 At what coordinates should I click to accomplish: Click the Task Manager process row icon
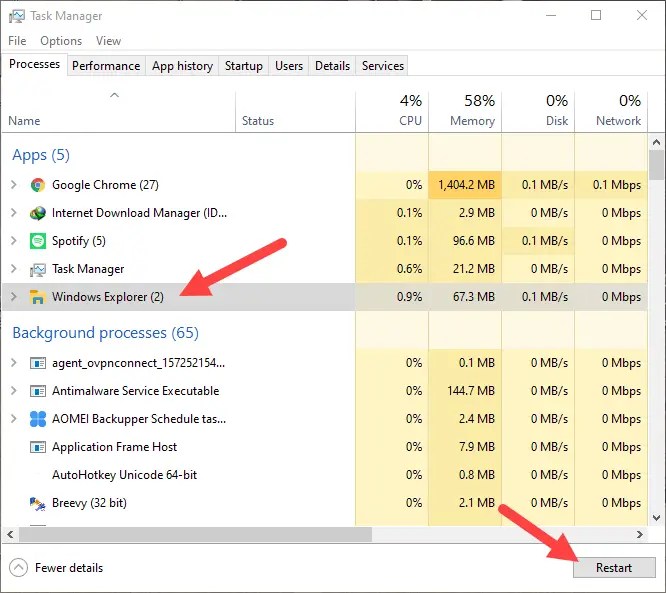coord(38,269)
